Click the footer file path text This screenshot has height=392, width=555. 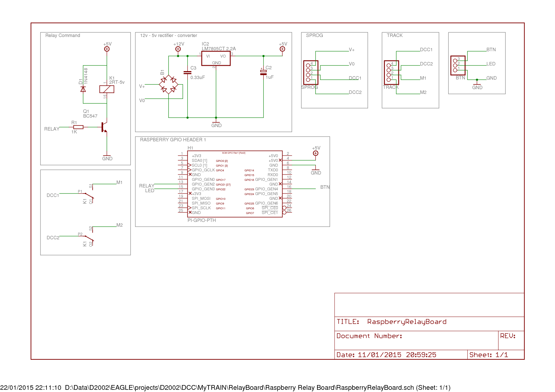click(x=258, y=388)
